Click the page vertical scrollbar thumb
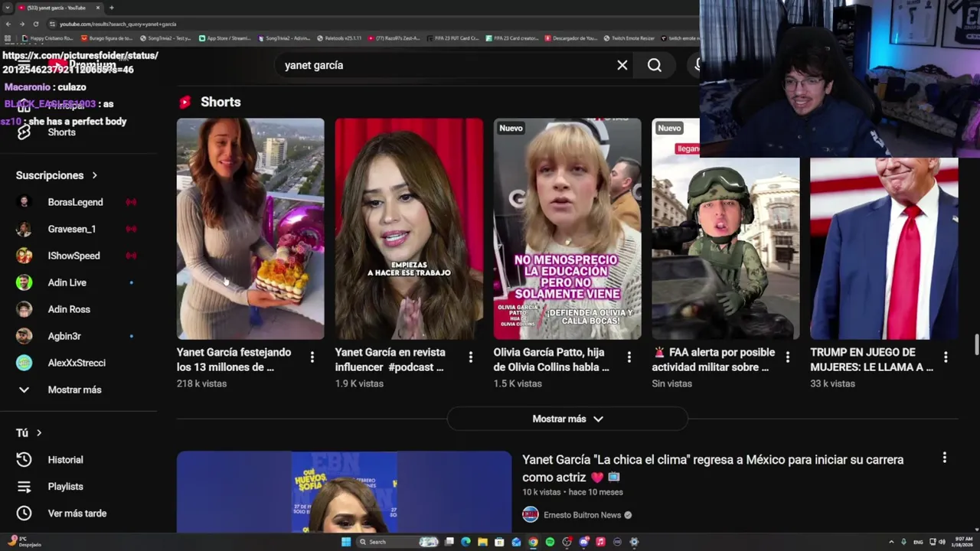This screenshot has width=980, height=551. coord(975,344)
